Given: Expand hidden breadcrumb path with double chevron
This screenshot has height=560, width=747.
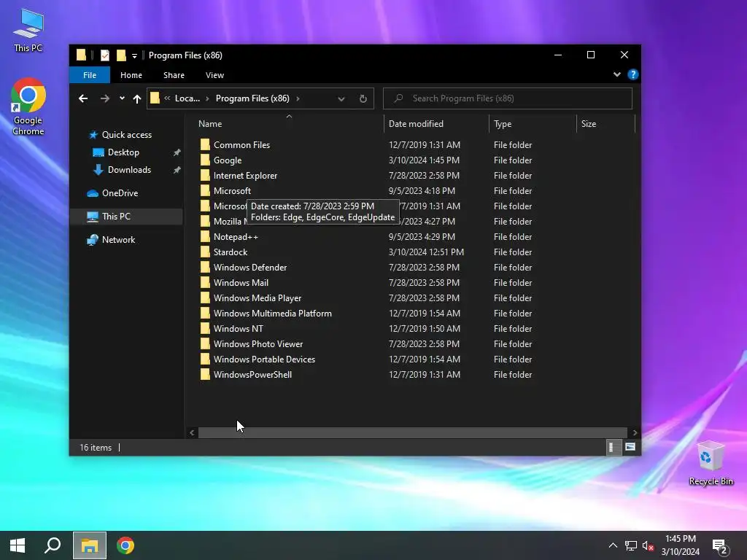Looking at the screenshot, I should (167, 98).
